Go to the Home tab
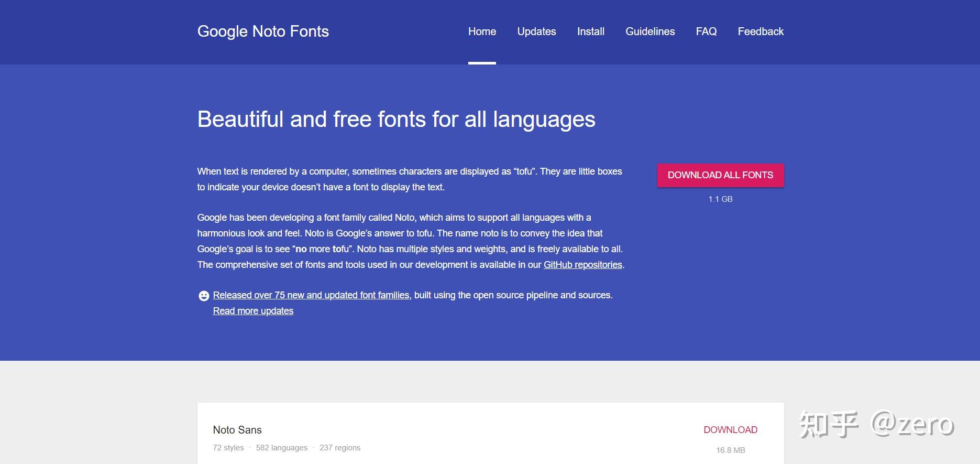This screenshot has width=980, height=464. (x=482, y=31)
